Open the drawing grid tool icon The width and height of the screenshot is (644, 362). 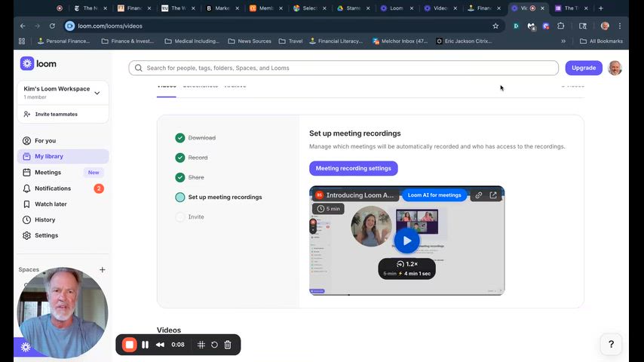(201, 345)
